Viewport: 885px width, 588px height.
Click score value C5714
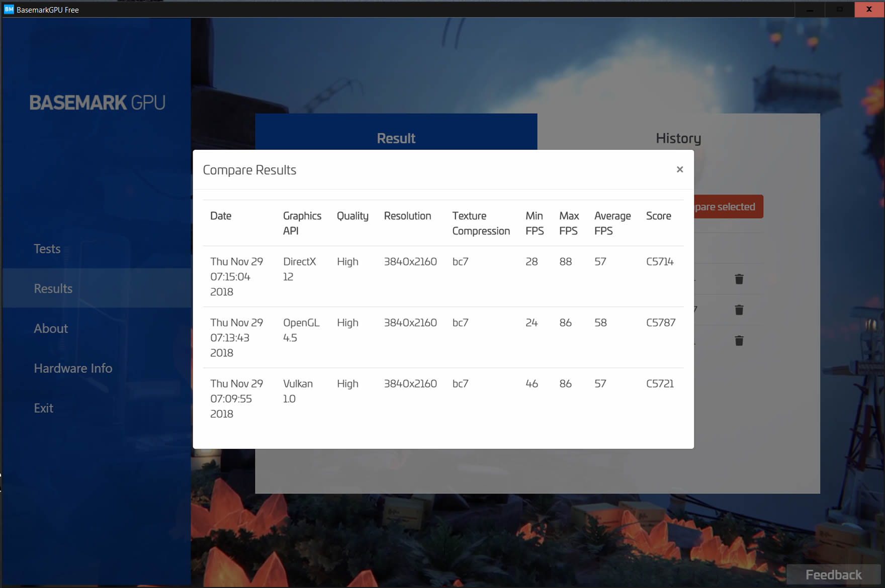(660, 261)
